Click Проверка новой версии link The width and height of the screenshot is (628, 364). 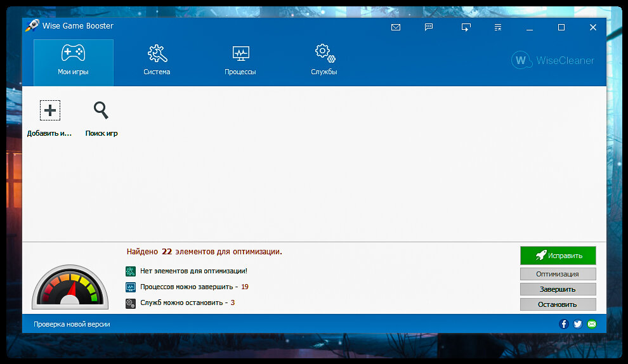point(72,324)
